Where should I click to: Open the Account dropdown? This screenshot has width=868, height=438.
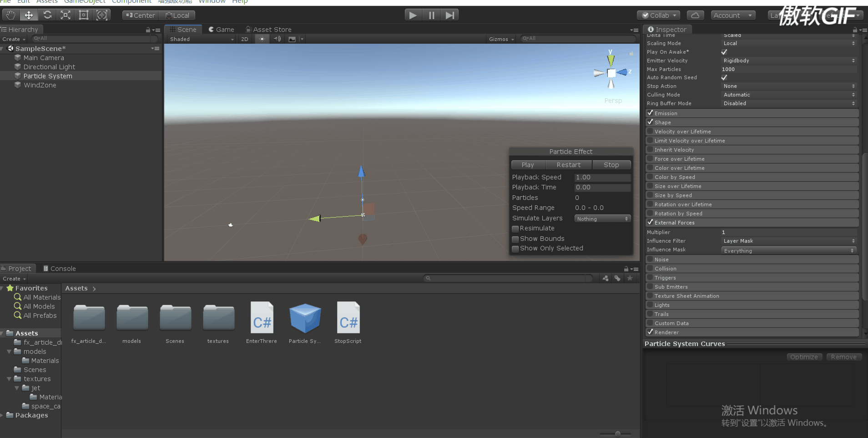733,15
